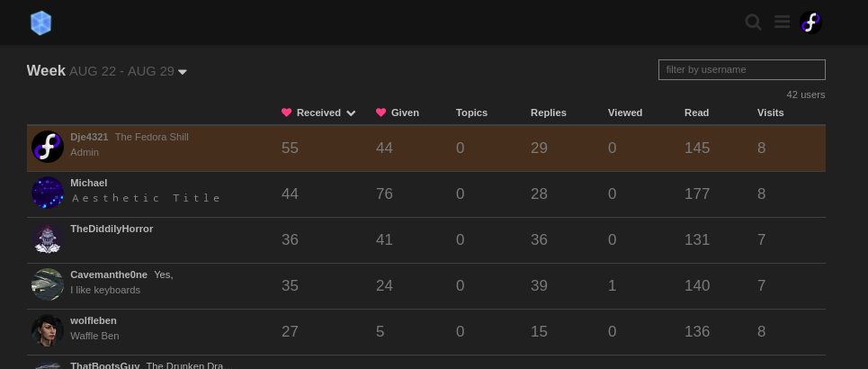Expand the Week period dropdown
This screenshot has height=369, width=868.
click(107, 71)
